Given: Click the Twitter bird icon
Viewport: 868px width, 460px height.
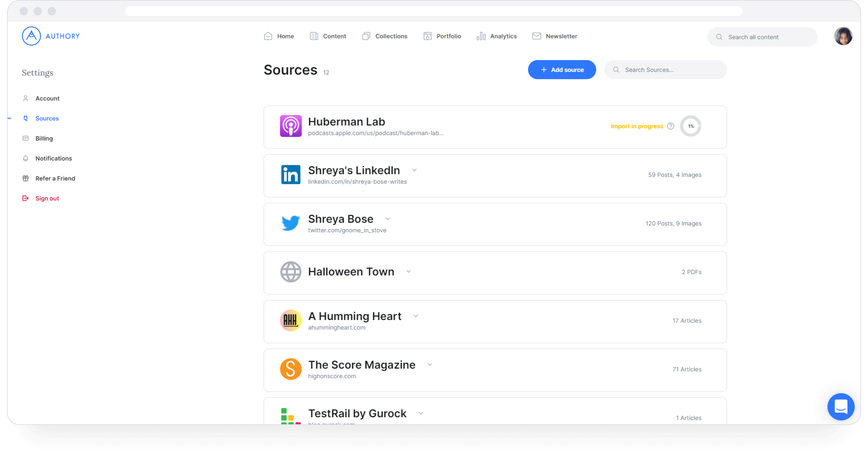Looking at the screenshot, I should 290,223.
